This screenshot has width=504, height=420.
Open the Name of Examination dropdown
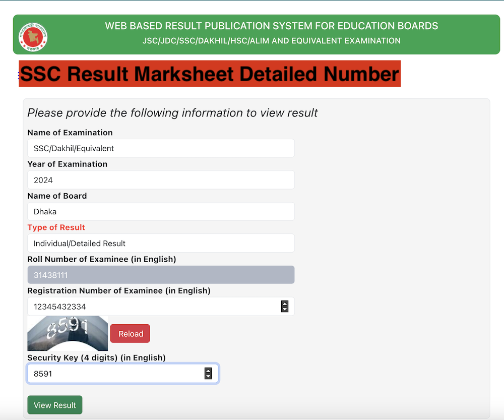(x=161, y=148)
